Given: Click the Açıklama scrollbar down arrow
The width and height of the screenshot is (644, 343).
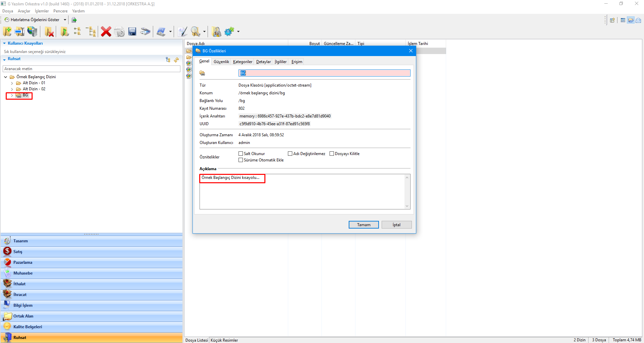Looking at the screenshot, I should (x=407, y=206).
